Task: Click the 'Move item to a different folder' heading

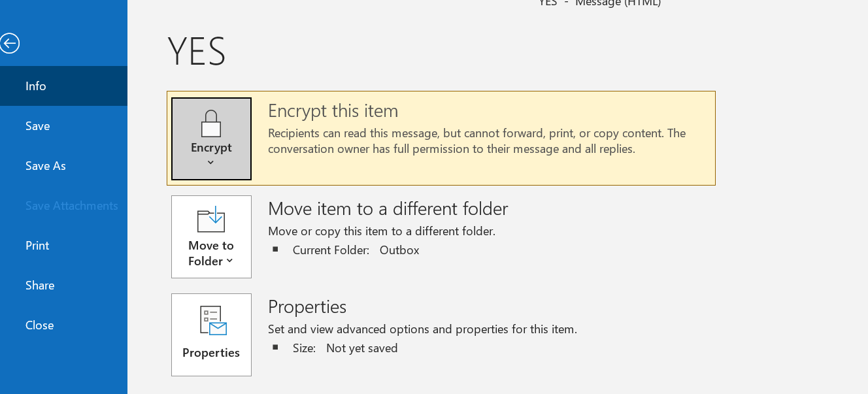Action: click(x=388, y=208)
